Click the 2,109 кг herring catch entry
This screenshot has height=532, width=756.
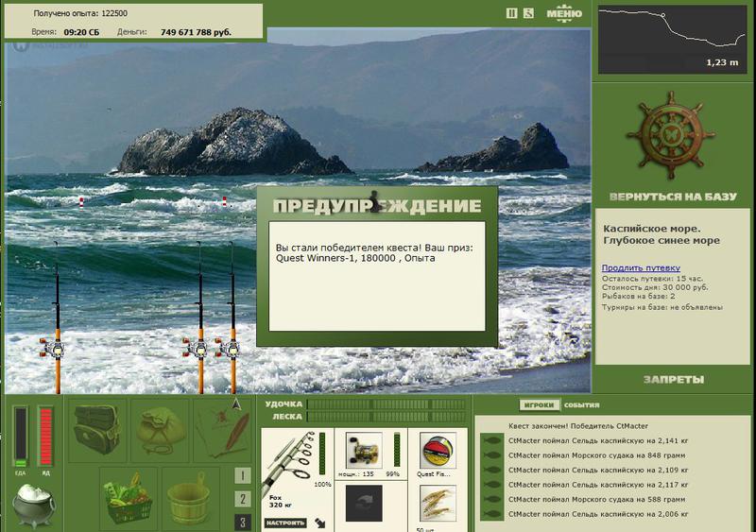click(598, 471)
